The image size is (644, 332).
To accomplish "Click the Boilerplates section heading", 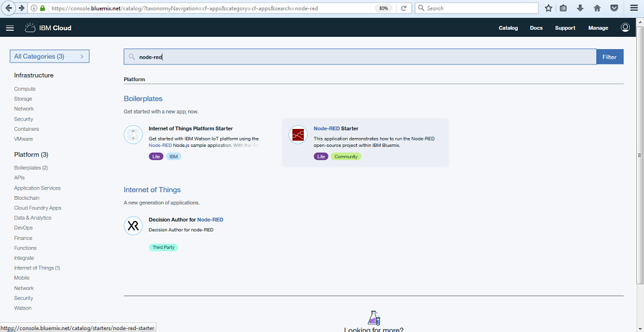I will pyautogui.click(x=143, y=99).
